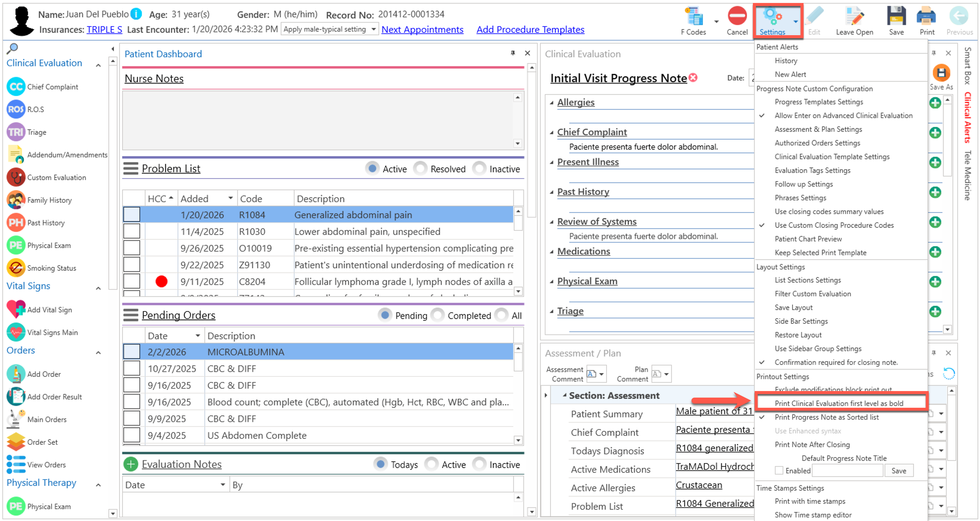
Task: Click the Smoking Status icon
Action: 15,268
